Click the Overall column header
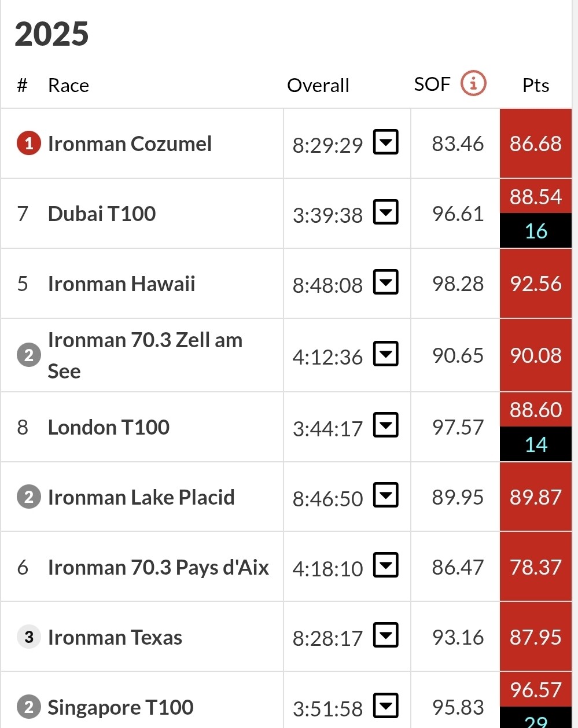 tap(318, 85)
